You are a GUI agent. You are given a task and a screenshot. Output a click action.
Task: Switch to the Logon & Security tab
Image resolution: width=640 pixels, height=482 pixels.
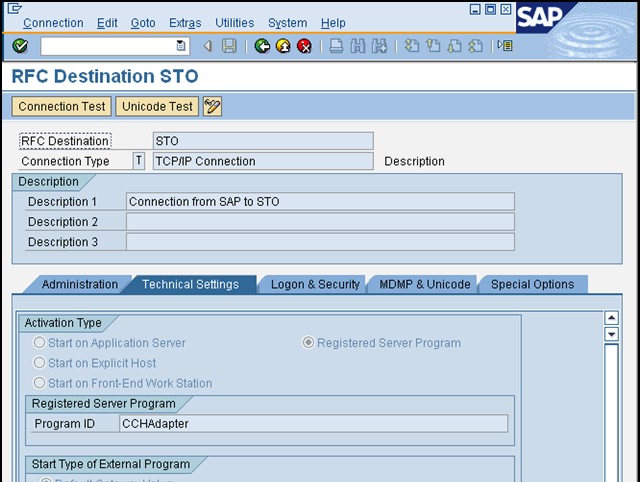coord(315,284)
